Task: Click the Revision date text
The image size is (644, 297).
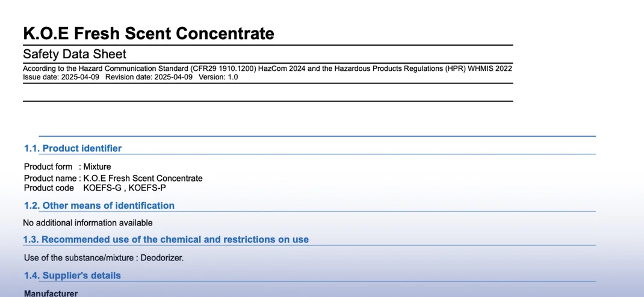Action: click(149, 77)
